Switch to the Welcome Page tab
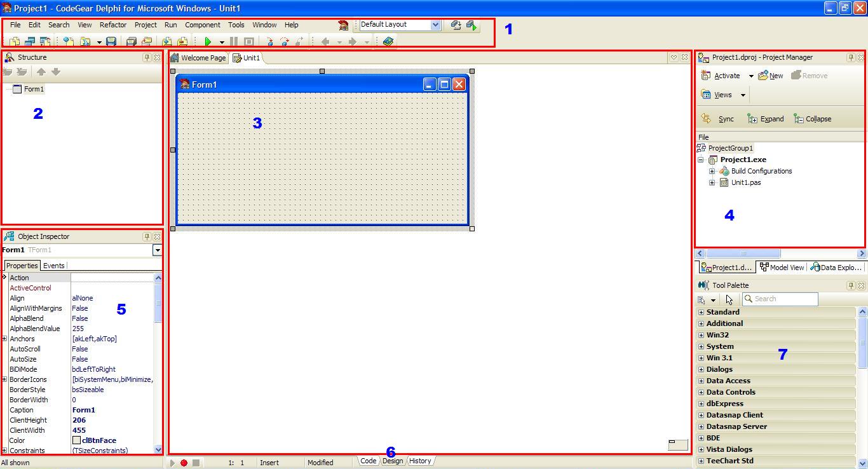This screenshot has height=469, width=868. (198, 58)
